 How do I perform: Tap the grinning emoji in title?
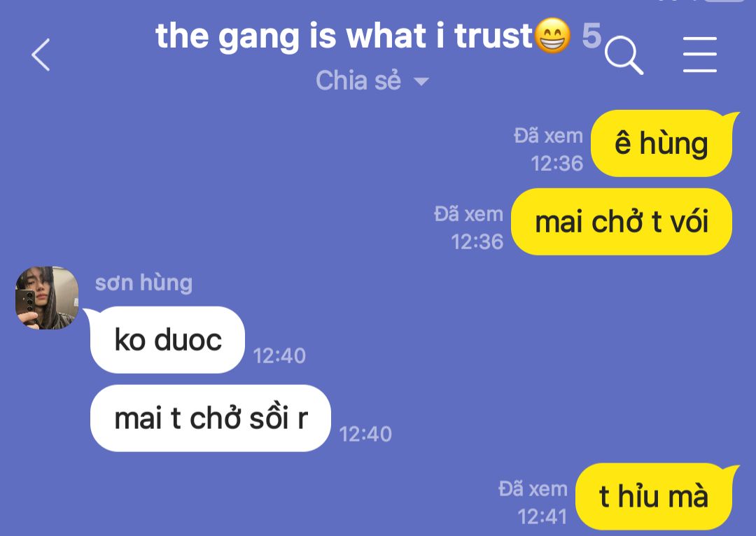553,36
